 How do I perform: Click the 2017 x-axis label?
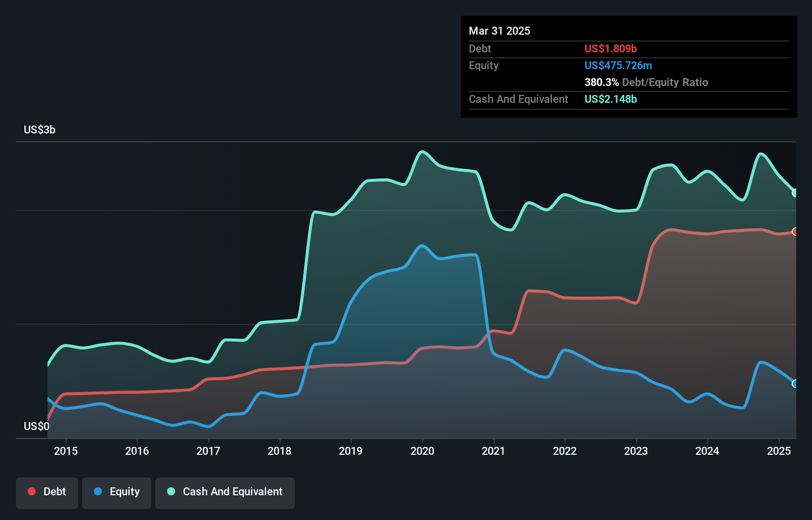pyautogui.click(x=208, y=451)
